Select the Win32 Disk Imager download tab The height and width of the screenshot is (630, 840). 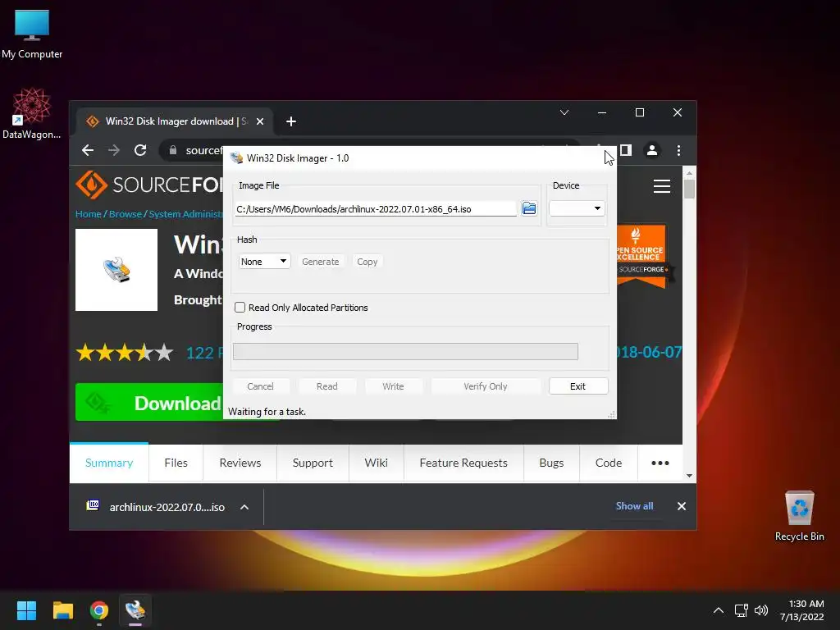174,121
